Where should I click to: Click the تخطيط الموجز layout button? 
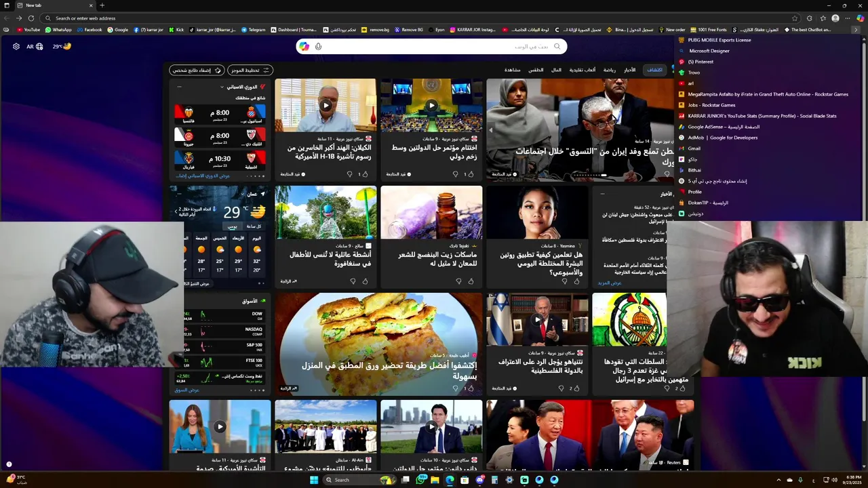point(250,70)
